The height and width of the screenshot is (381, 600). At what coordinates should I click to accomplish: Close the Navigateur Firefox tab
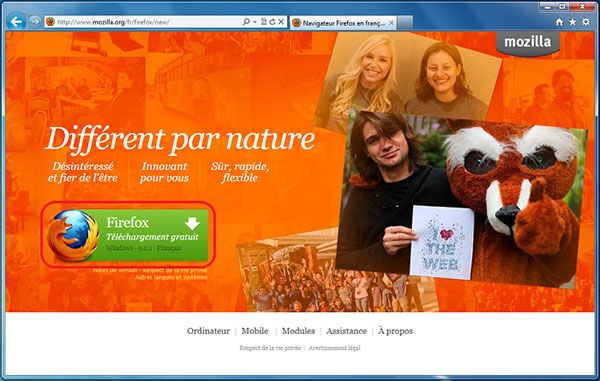pyautogui.click(x=391, y=23)
